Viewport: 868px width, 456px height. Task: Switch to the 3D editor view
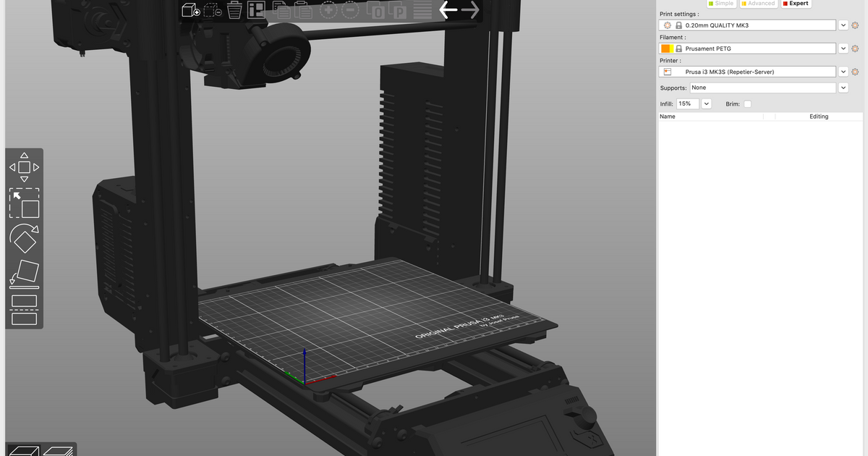coord(23,450)
